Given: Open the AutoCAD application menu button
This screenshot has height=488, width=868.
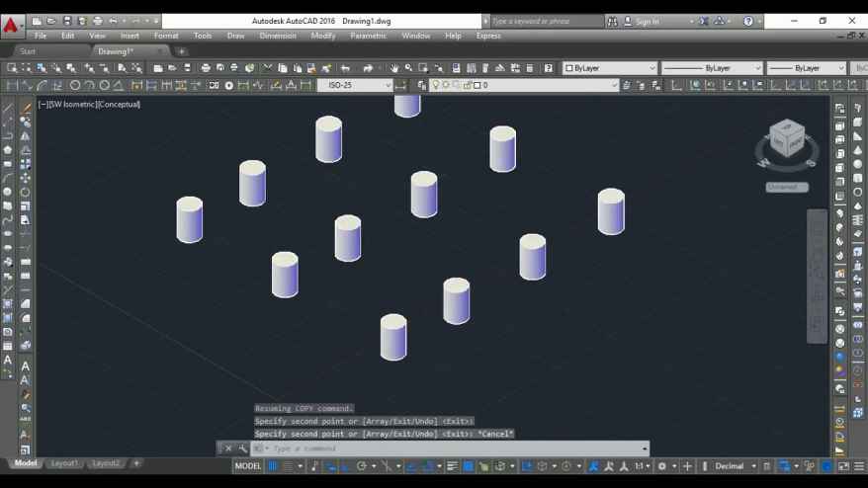Looking at the screenshot, I should 11,23.
